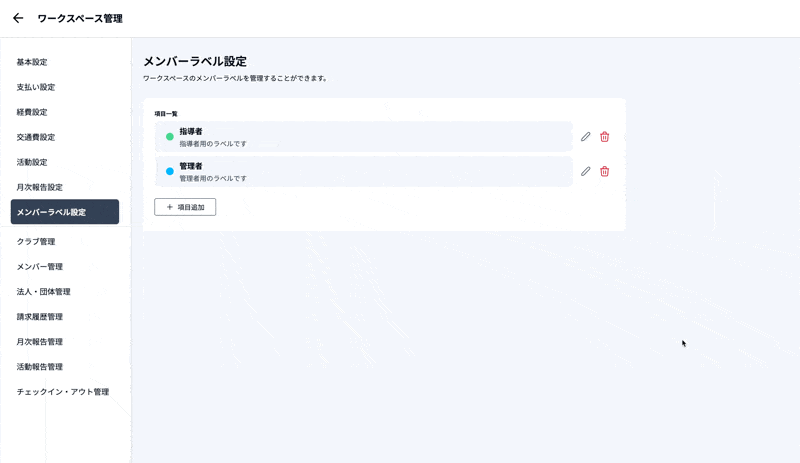Open 基本設定 in the sidebar
800x463 pixels.
coord(32,62)
